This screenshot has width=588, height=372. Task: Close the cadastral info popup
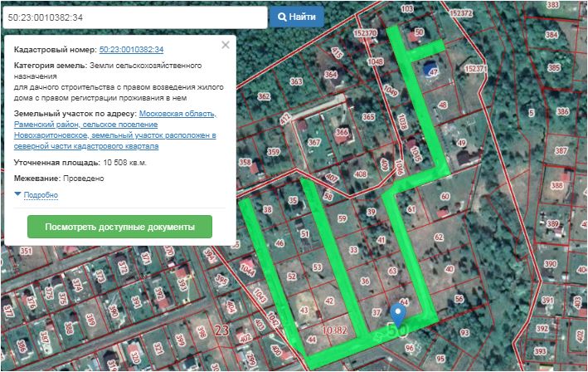226,46
